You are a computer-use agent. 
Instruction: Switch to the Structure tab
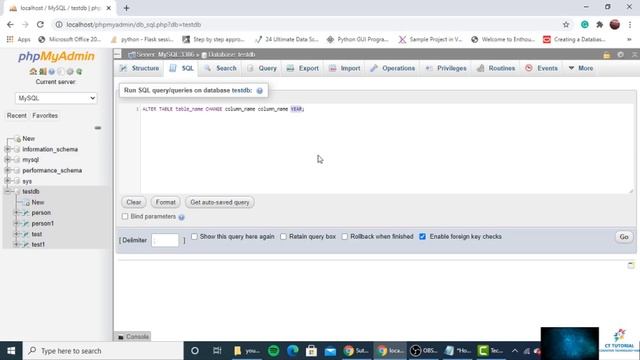[x=140, y=68]
